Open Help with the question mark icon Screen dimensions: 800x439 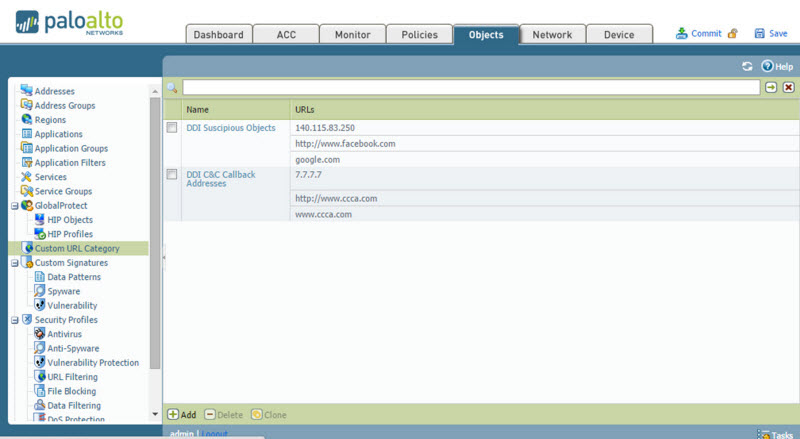coord(767,66)
